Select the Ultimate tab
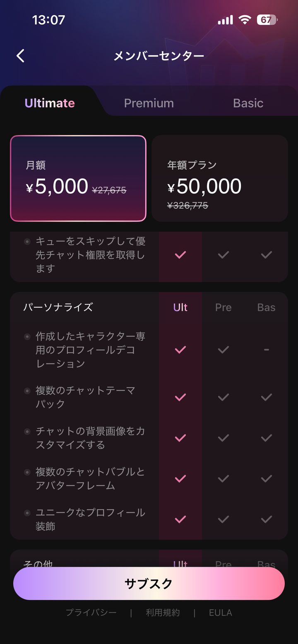 [50, 103]
